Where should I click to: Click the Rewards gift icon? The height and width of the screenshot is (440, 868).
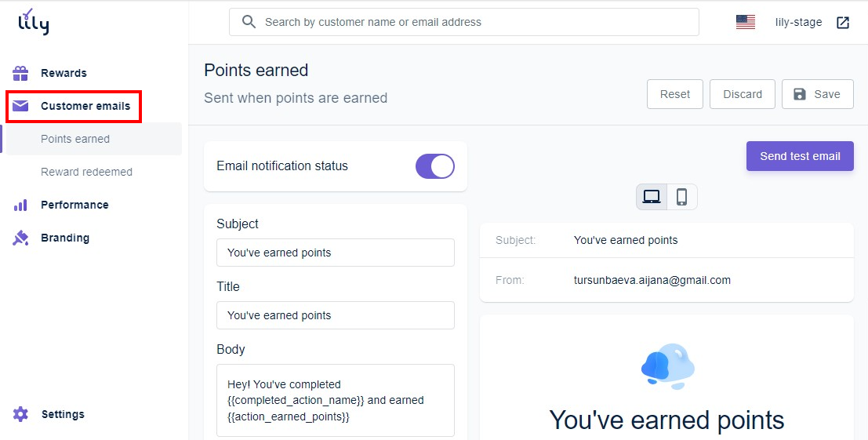[x=20, y=73]
